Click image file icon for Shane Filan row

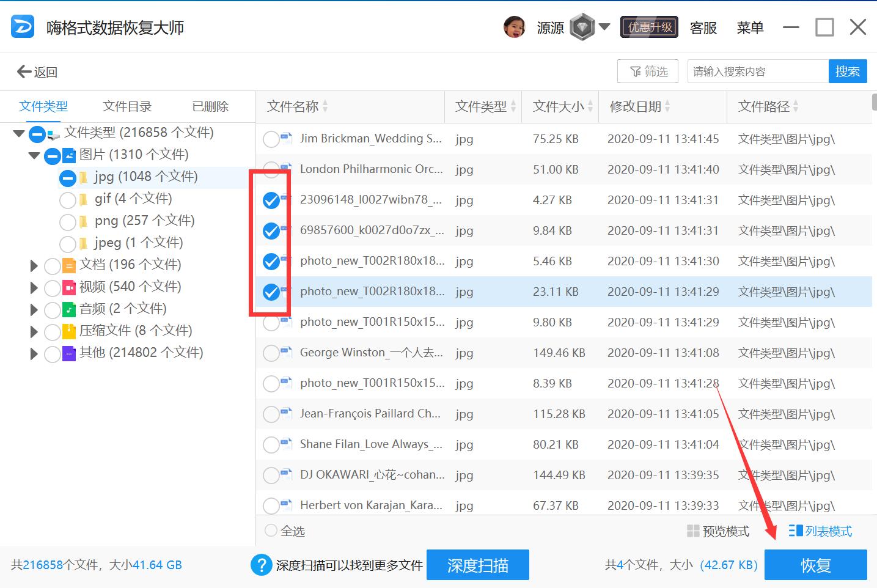click(286, 443)
